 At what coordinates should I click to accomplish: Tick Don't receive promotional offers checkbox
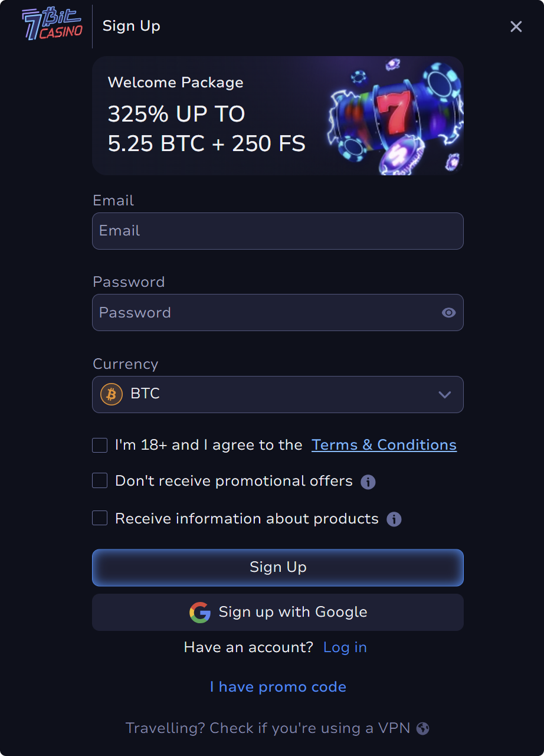tap(100, 480)
